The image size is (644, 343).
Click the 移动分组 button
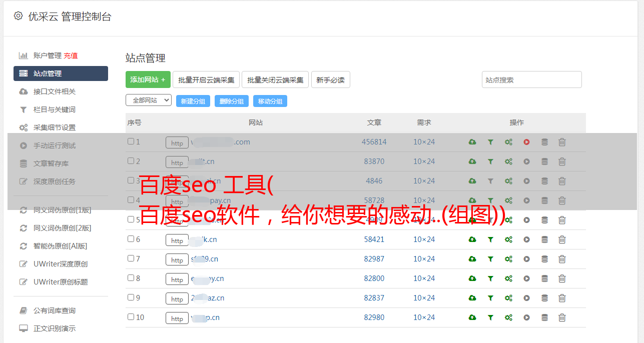270,101
